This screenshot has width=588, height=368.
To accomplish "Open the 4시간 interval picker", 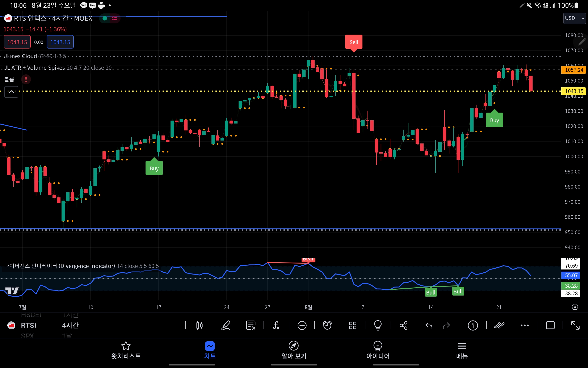I will coord(70,325).
